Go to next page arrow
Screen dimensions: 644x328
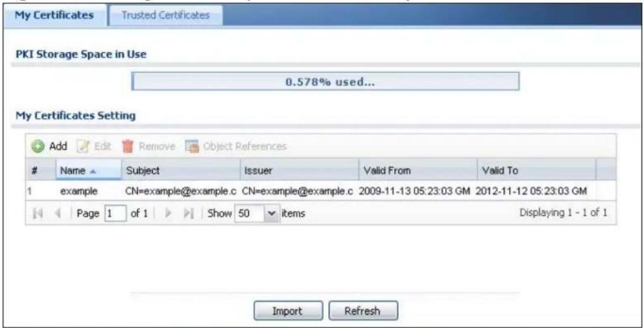(167, 213)
